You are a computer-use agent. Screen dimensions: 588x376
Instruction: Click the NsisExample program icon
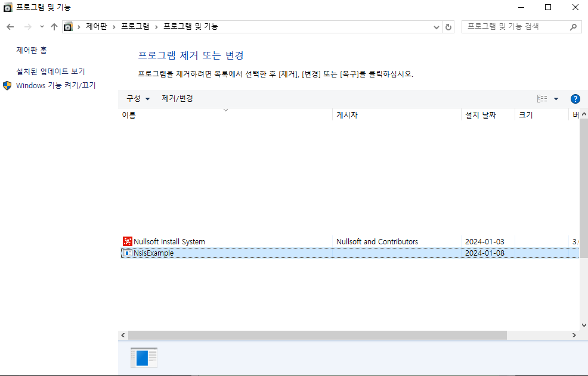pos(128,253)
